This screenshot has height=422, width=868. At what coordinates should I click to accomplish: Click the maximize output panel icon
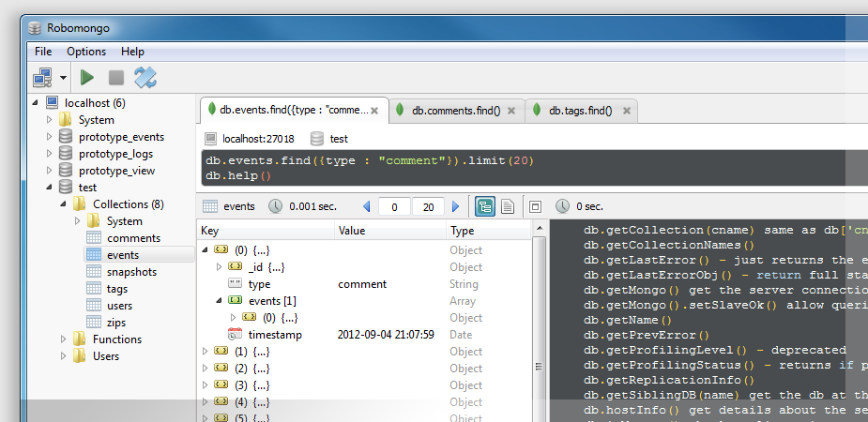tap(535, 207)
